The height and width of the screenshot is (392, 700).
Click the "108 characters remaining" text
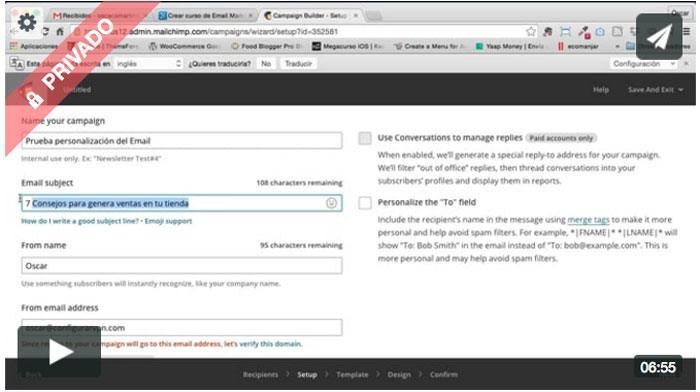click(x=299, y=183)
